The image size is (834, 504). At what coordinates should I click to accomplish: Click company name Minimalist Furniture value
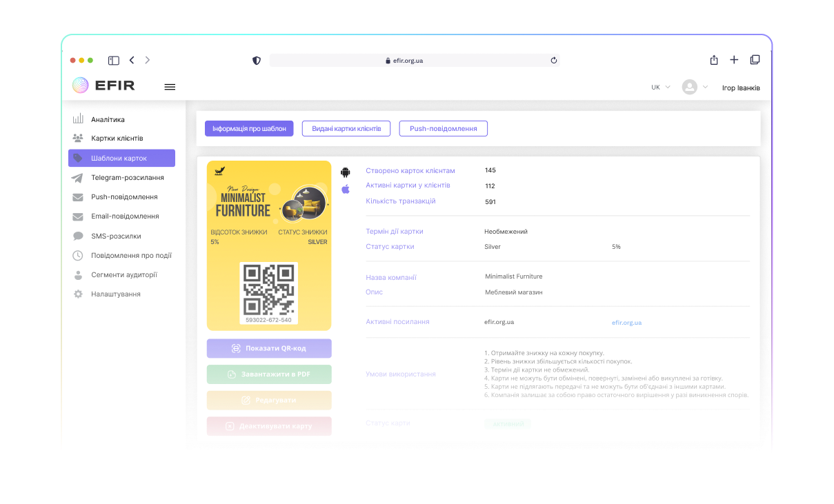coord(514,276)
